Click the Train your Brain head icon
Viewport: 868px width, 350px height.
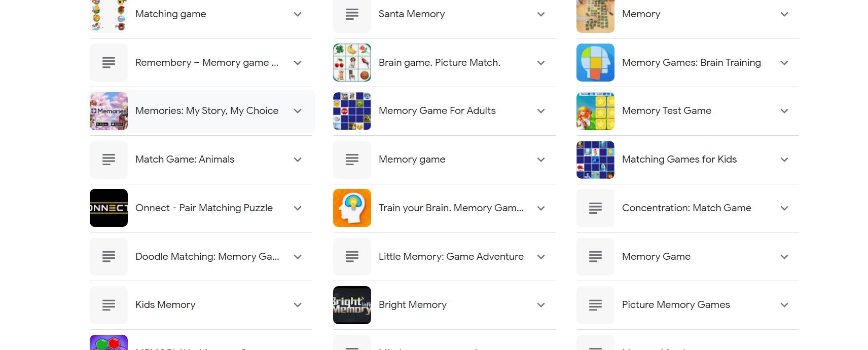coord(352,208)
